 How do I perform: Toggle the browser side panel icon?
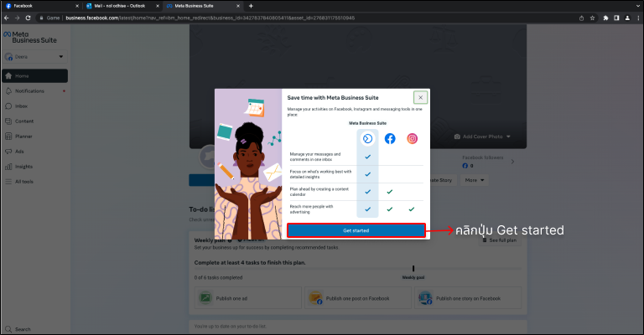tap(616, 18)
